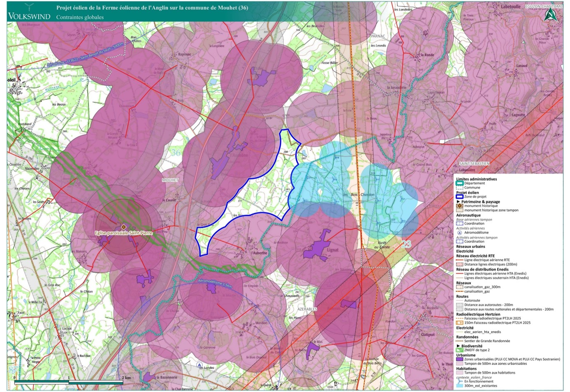Click the 'Labetoulle' place label
Viewport: 570px width, 392px height.
click(x=511, y=7)
